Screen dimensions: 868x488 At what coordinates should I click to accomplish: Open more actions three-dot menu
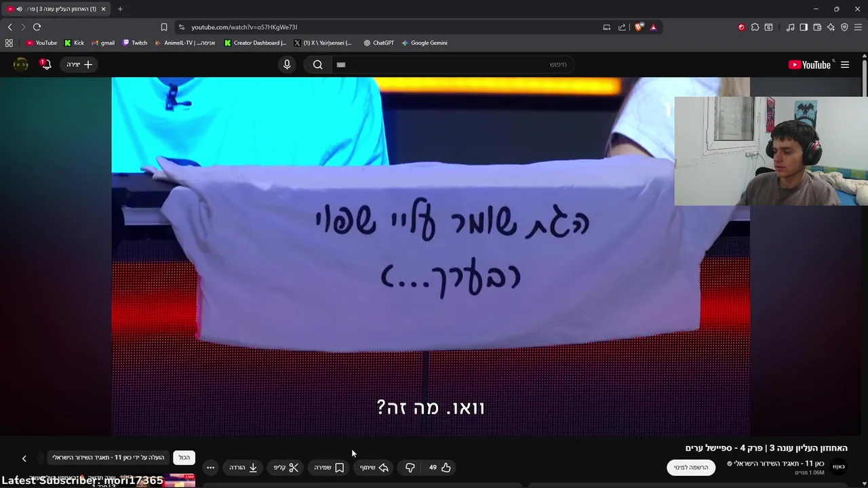(x=210, y=468)
